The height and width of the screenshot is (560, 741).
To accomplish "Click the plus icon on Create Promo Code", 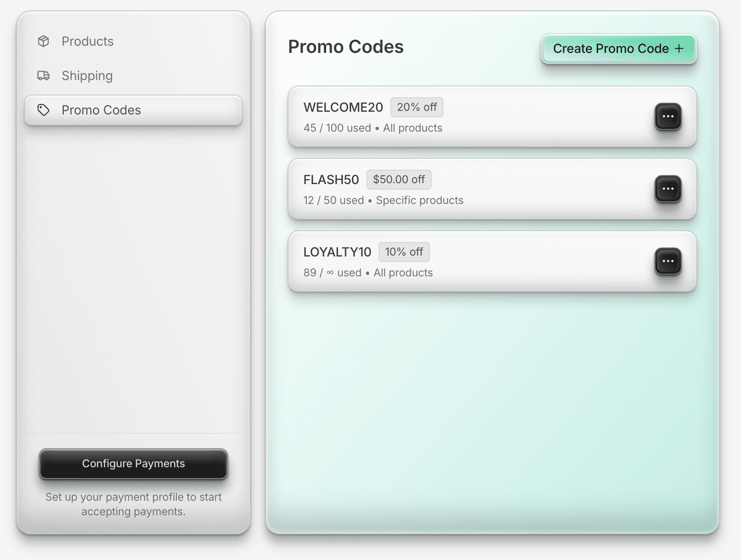I will click(679, 48).
